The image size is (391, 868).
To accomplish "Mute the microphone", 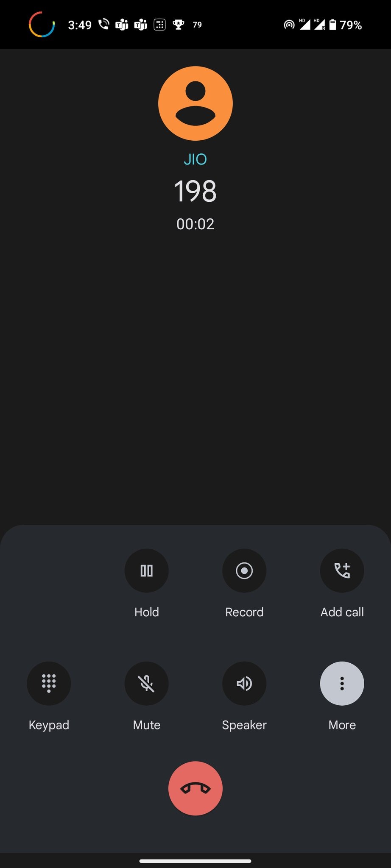I will click(146, 683).
